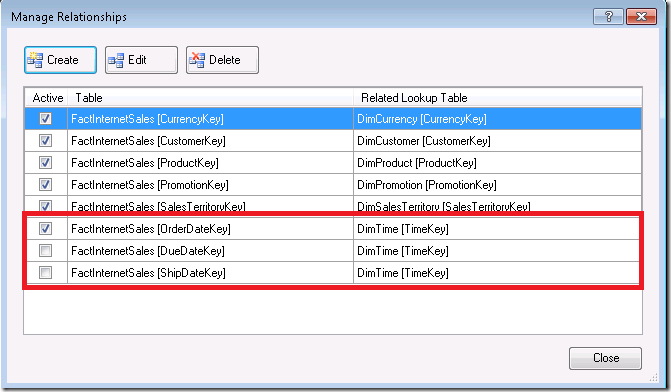Enable Active for the ShipDateKey relationship

(45, 273)
